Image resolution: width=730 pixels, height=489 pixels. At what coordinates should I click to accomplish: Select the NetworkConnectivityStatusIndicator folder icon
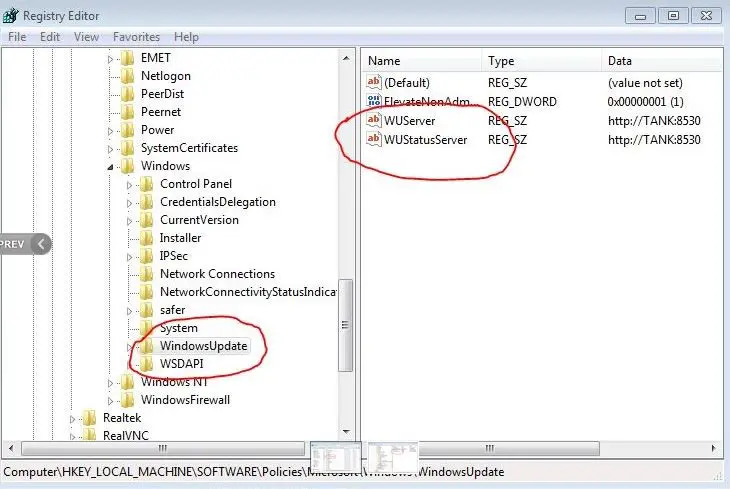click(147, 292)
